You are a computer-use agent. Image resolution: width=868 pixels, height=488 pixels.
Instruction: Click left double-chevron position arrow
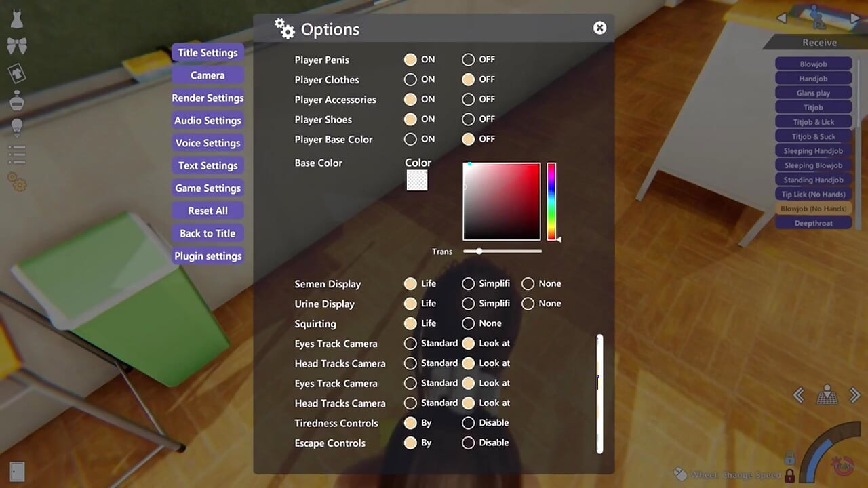click(799, 395)
